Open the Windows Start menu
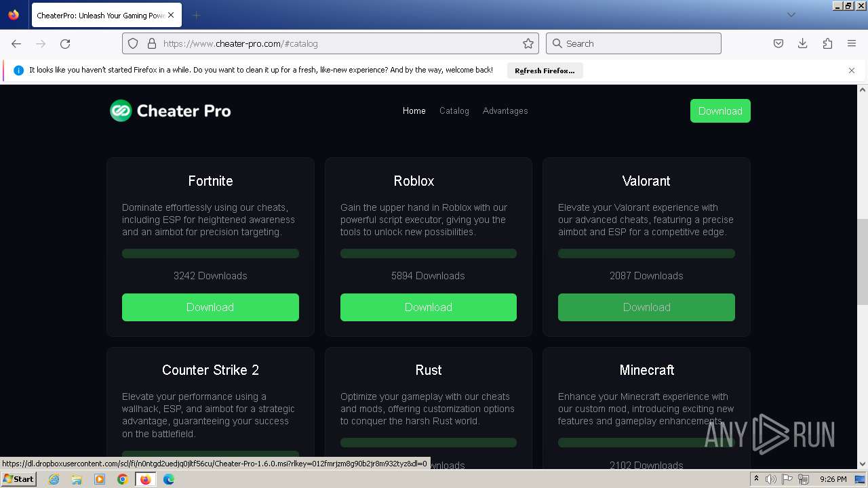The width and height of the screenshot is (868, 488). click(x=19, y=479)
